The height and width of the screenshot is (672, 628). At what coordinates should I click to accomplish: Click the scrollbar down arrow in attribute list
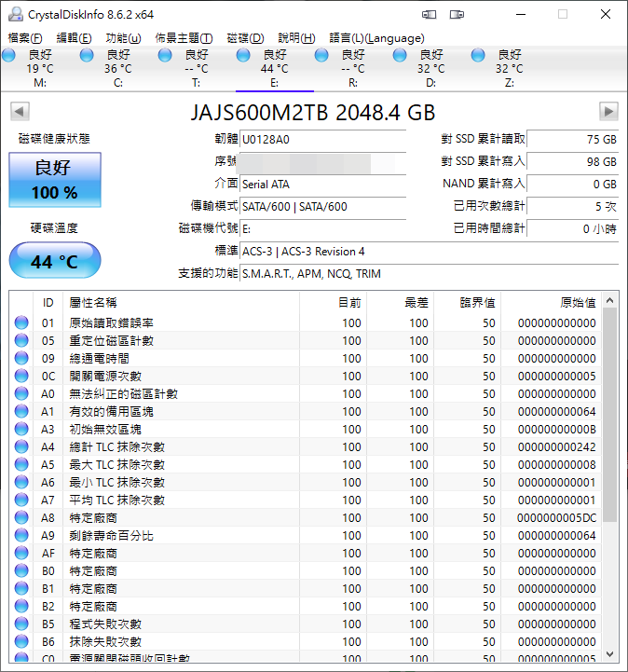[x=610, y=654]
